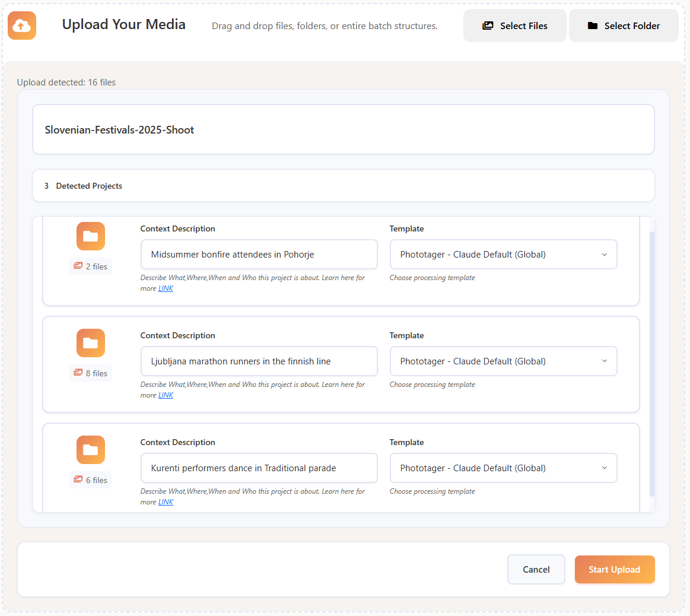Click Select Files button
This screenshot has height=616, width=690.
pyautogui.click(x=514, y=26)
